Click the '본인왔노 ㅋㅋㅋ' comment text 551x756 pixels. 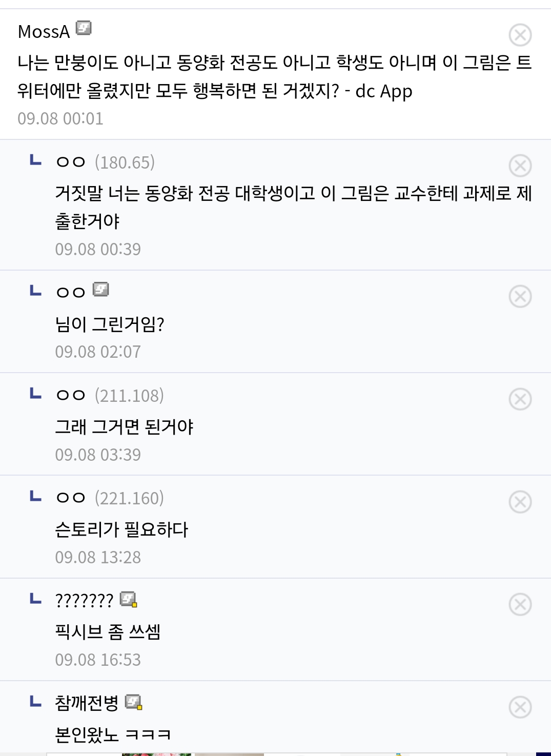tap(113, 735)
